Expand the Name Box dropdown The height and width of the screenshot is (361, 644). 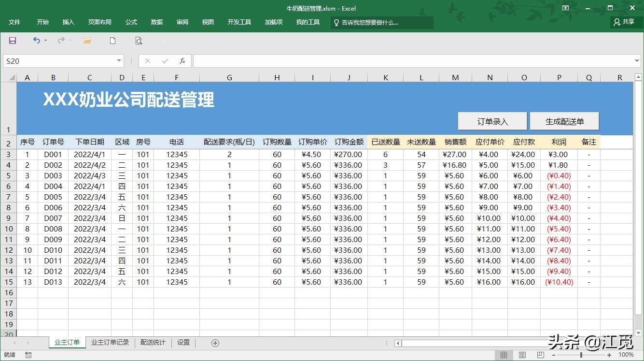click(119, 61)
